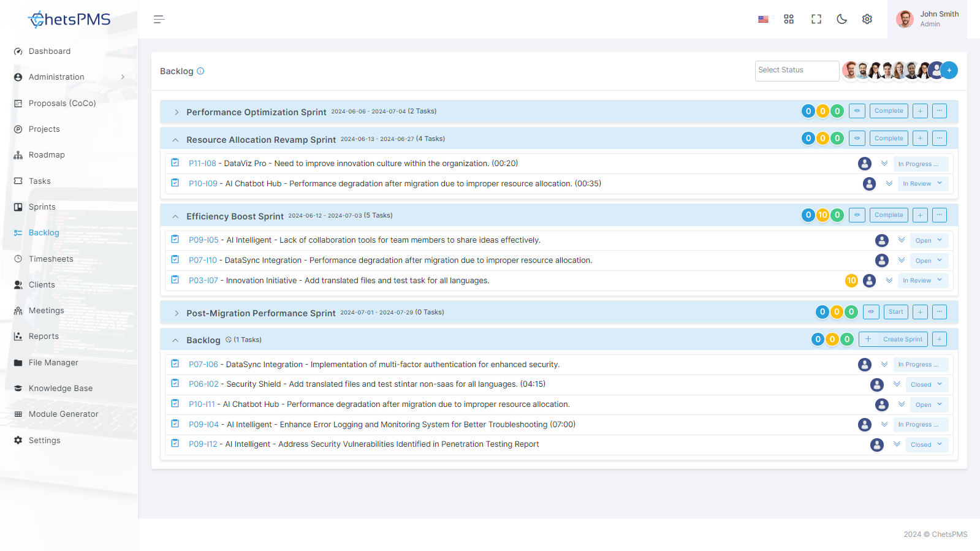Open more options for Post-Migration Performance Sprint
Viewport: 980px width, 551px height.
click(x=940, y=312)
